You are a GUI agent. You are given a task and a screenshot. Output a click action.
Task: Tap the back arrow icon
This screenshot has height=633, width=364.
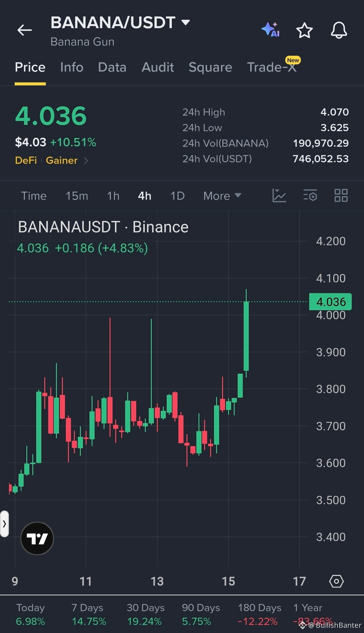(x=25, y=30)
